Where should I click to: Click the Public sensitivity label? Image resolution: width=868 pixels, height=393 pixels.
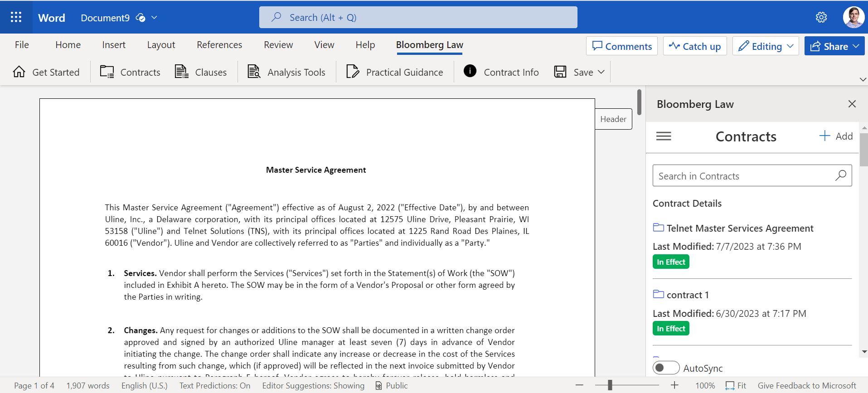[x=392, y=385]
